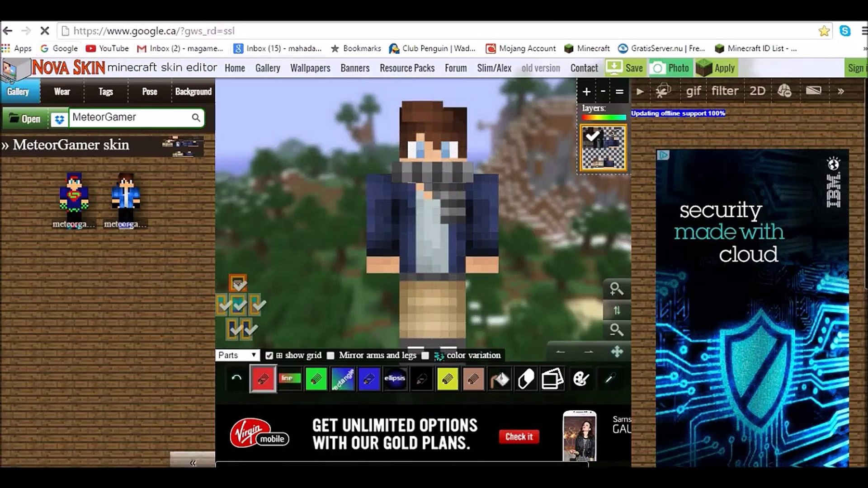Select the yellow pencil tool
The height and width of the screenshot is (488, 868).
pyautogui.click(x=448, y=379)
